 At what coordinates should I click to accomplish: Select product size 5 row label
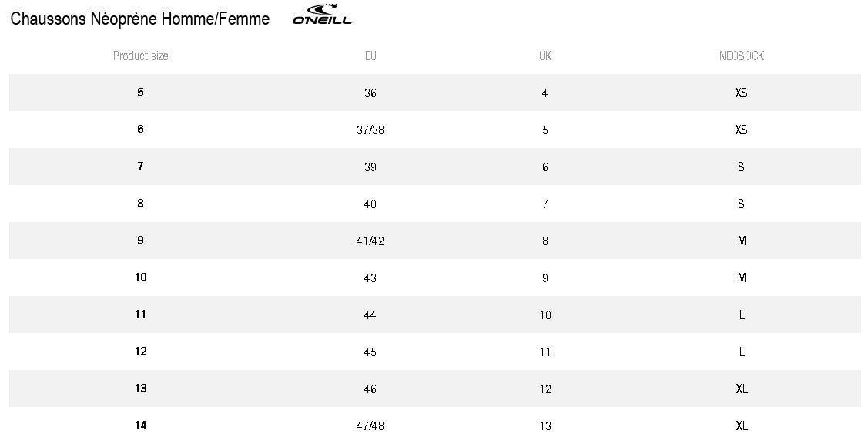coord(141,93)
